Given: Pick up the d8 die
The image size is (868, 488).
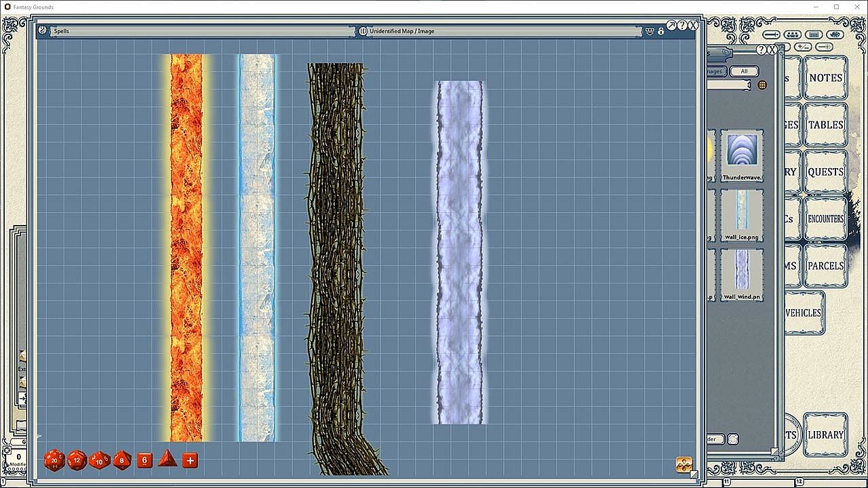Looking at the screenshot, I should tap(122, 460).
